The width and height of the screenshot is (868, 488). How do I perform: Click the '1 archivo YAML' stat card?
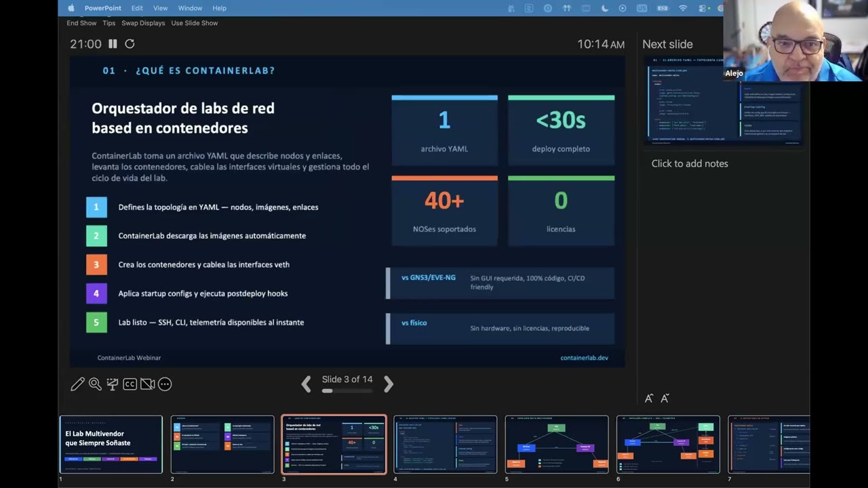pos(444,130)
